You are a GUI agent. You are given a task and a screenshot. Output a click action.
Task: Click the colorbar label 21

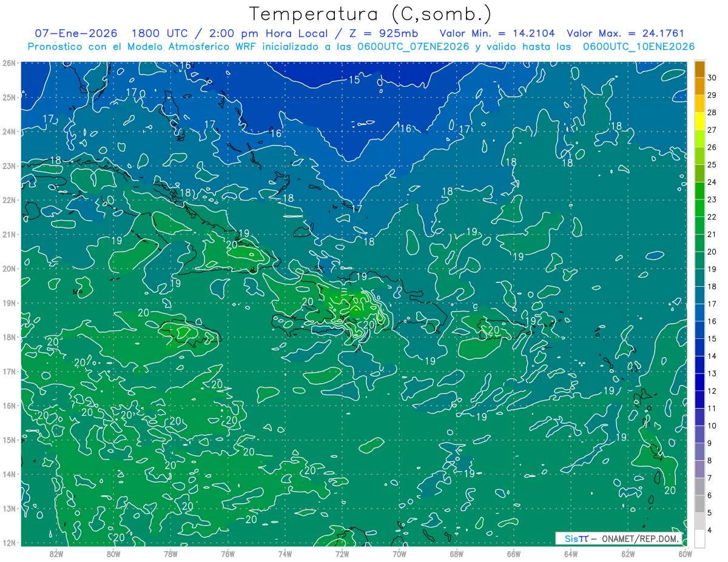click(712, 234)
